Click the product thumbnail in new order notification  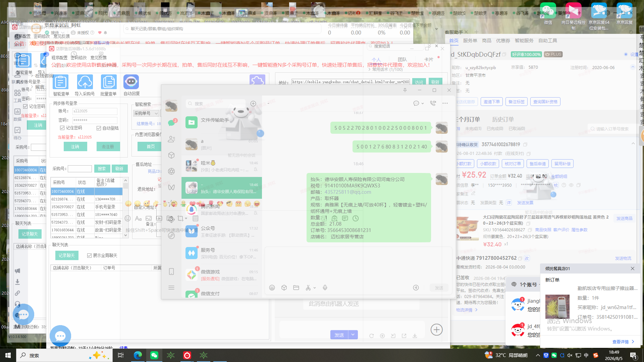(x=557, y=306)
